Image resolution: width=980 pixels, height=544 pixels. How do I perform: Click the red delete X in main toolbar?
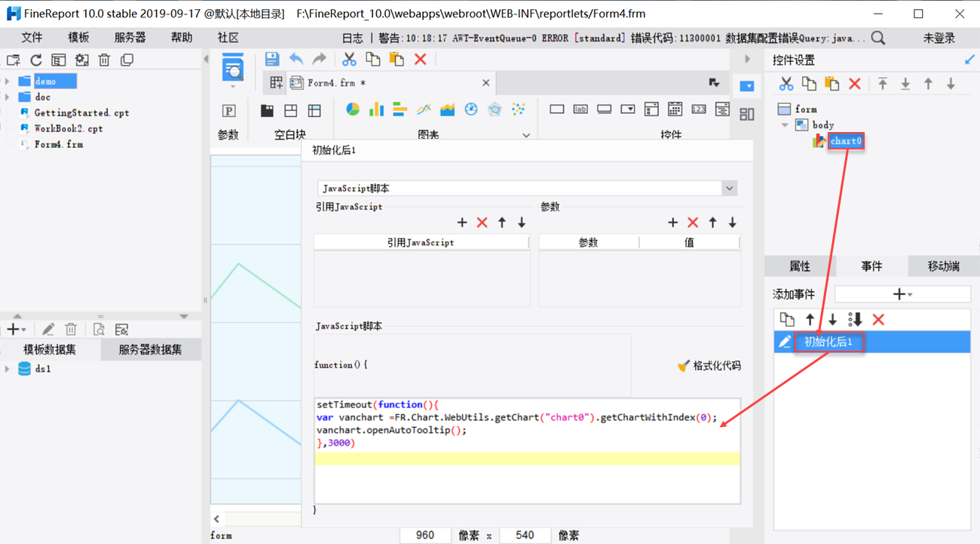(421, 60)
